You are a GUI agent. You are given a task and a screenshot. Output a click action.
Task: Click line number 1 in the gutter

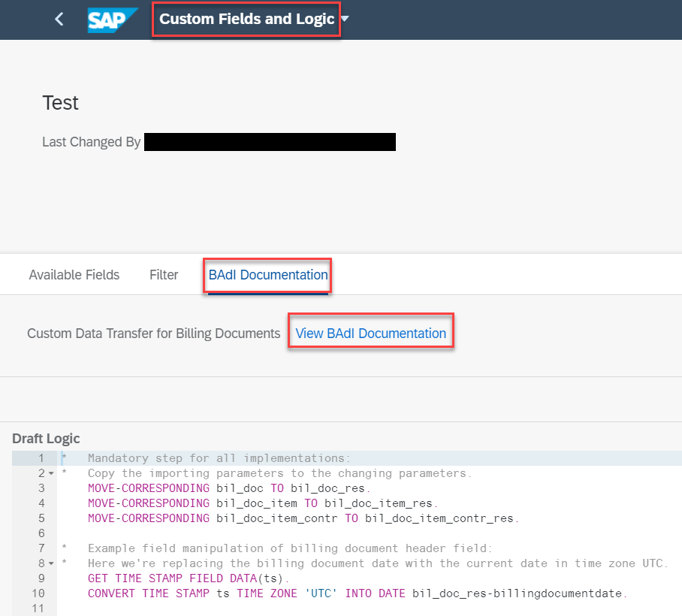coord(41,458)
